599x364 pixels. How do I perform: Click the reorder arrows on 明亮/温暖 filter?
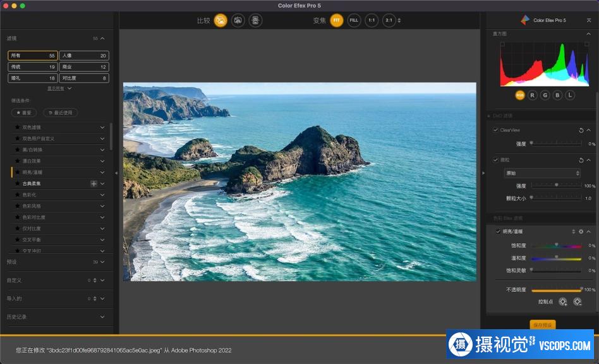573,231
